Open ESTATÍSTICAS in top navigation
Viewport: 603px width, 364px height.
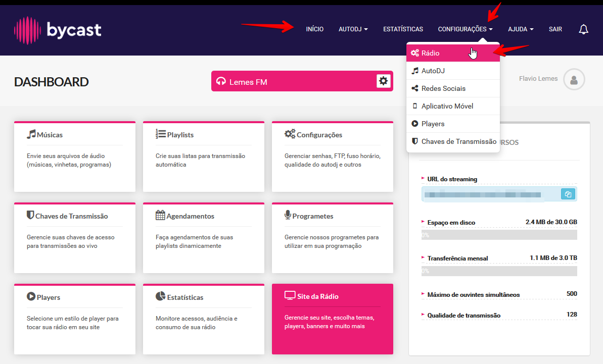click(403, 29)
